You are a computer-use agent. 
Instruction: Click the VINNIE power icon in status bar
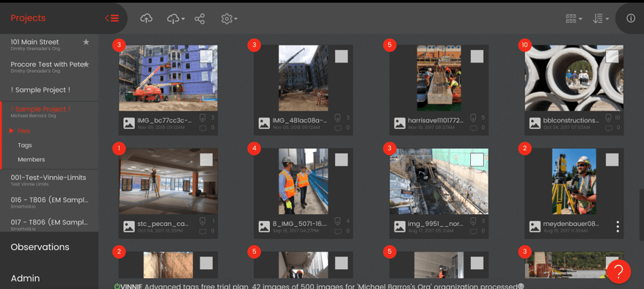click(117, 286)
